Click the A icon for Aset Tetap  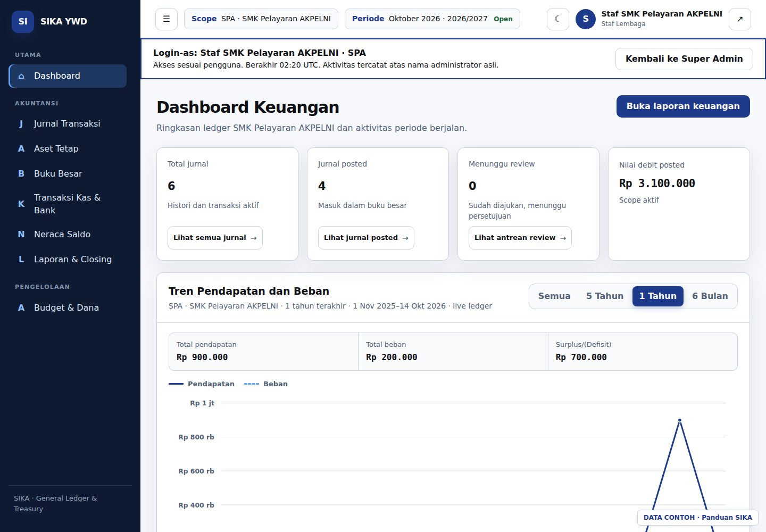point(21,149)
